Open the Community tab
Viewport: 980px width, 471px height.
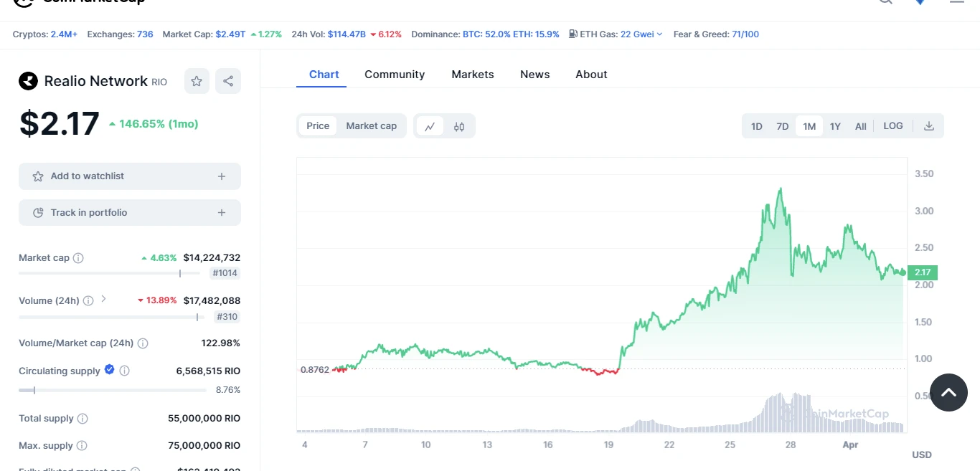[395, 75]
